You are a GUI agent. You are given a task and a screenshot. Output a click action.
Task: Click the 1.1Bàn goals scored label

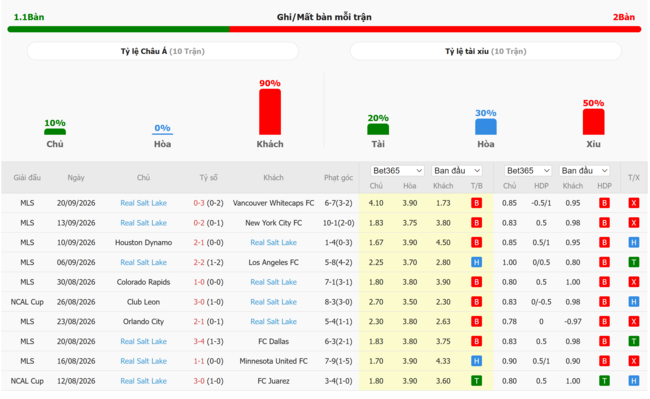point(29,17)
